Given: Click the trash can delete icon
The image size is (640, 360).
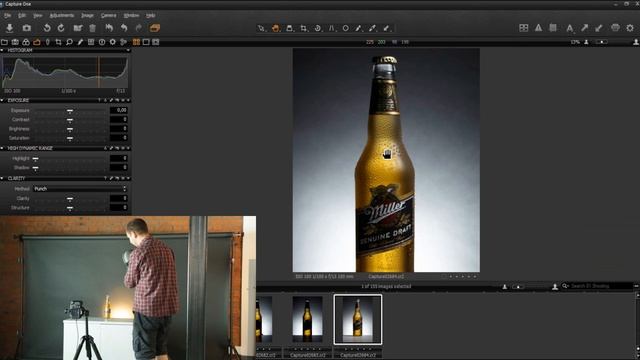Looking at the screenshot, I should [93, 28].
